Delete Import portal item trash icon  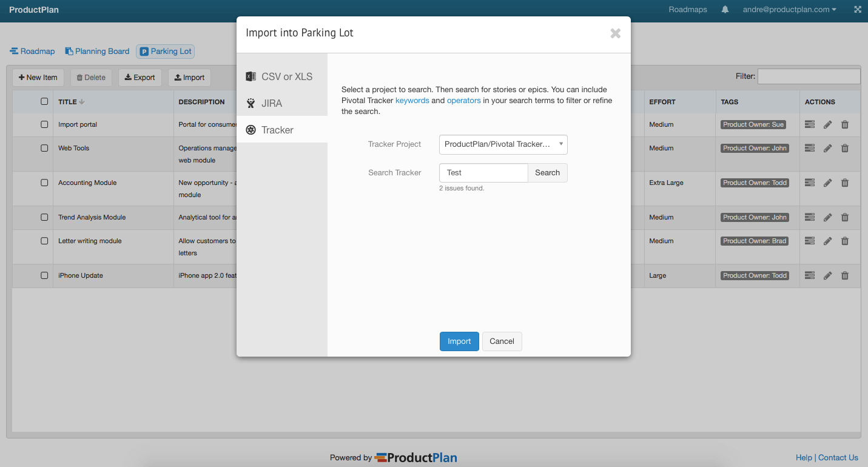pyautogui.click(x=845, y=124)
